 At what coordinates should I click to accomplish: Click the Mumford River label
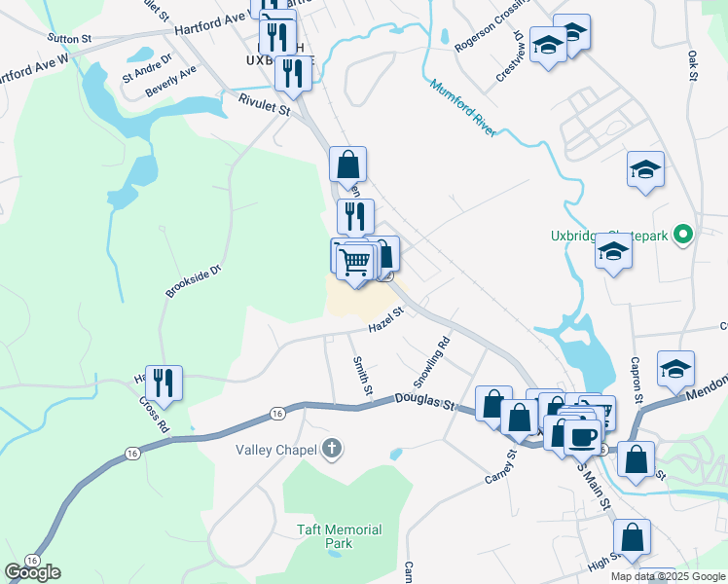[463, 108]
